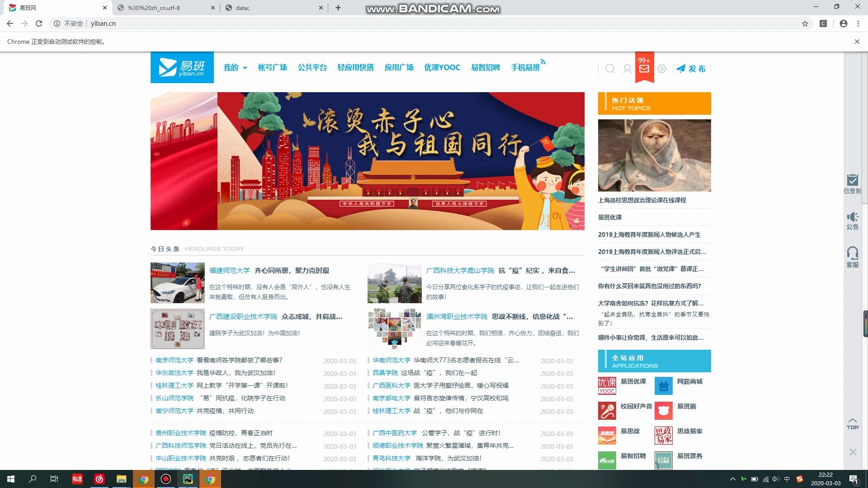This screenshot has height=488, width=868.
Task: Open Windows Start menu
Action: point(11,479)
